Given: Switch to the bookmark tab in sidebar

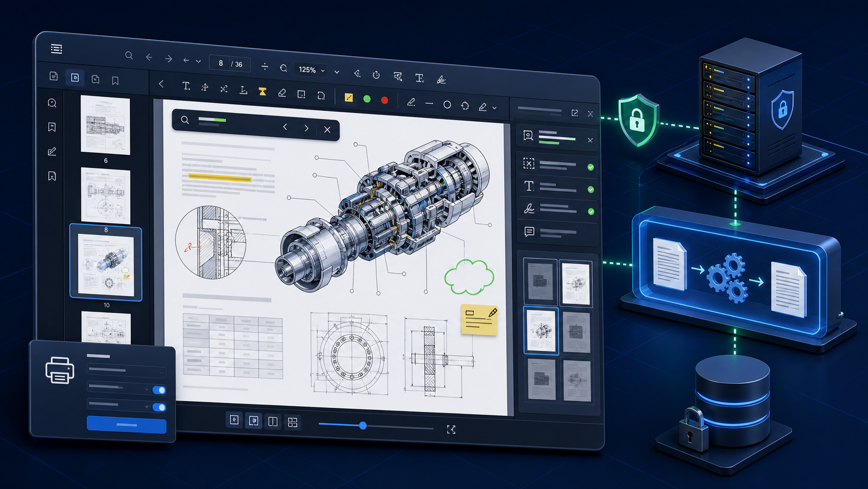Looking at the screenshot, I should click(115, 81).
